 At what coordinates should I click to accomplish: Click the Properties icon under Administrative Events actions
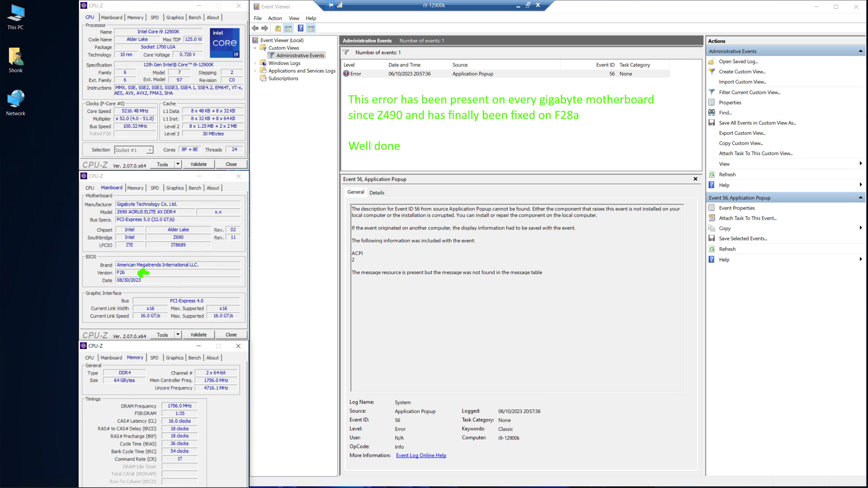[712, 102]
